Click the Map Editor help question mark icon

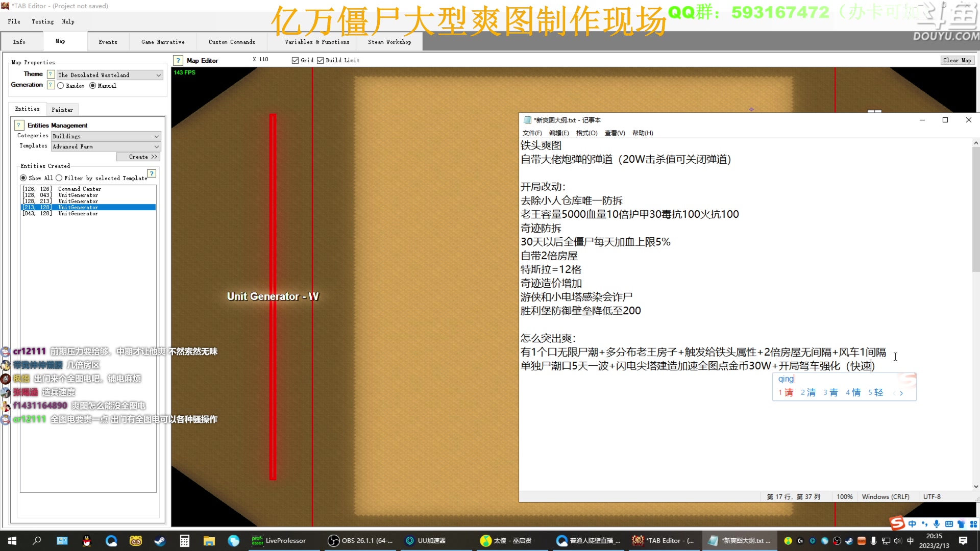point(177,60)
